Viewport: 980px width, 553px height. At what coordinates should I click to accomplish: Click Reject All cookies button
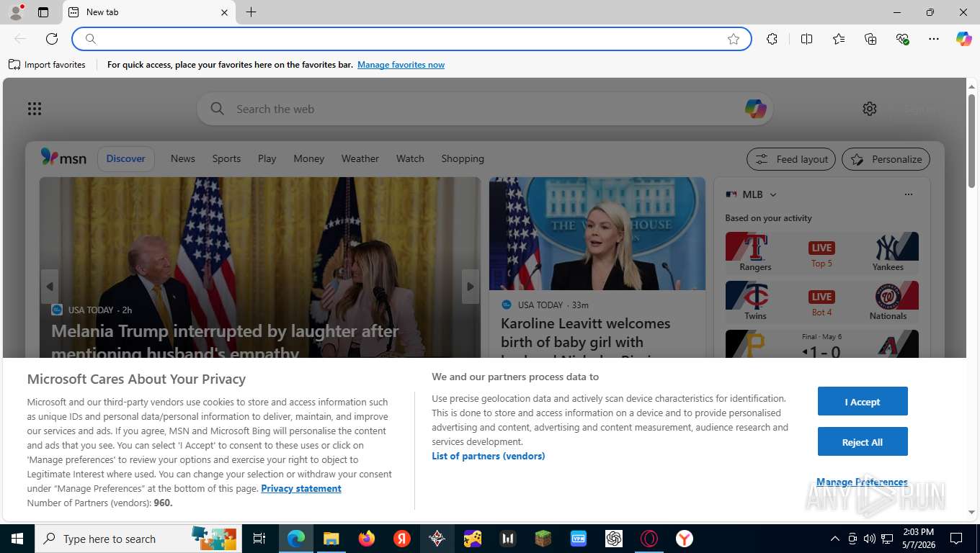863,441
